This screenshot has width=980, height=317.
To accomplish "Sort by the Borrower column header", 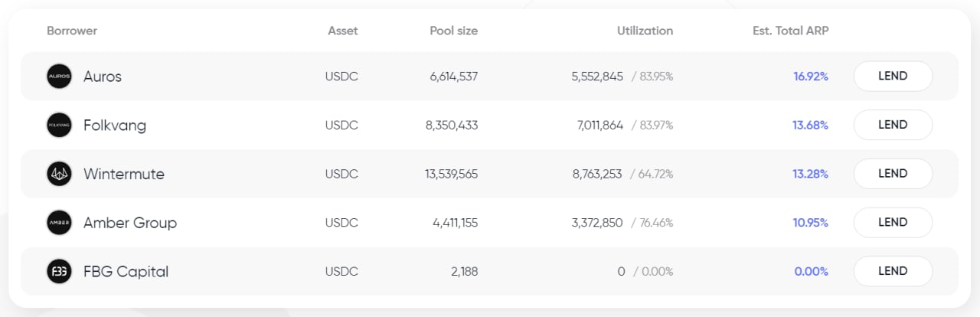I will click(72, 31).
